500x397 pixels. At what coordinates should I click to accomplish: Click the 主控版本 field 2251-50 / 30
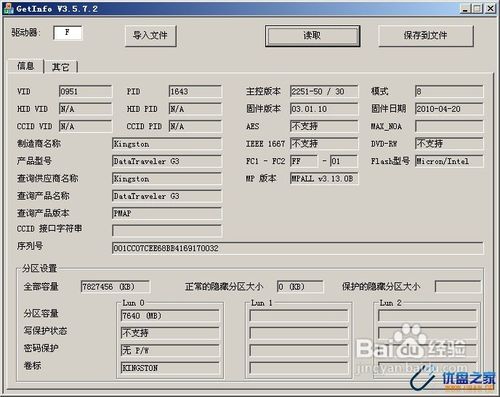[324, 91]
